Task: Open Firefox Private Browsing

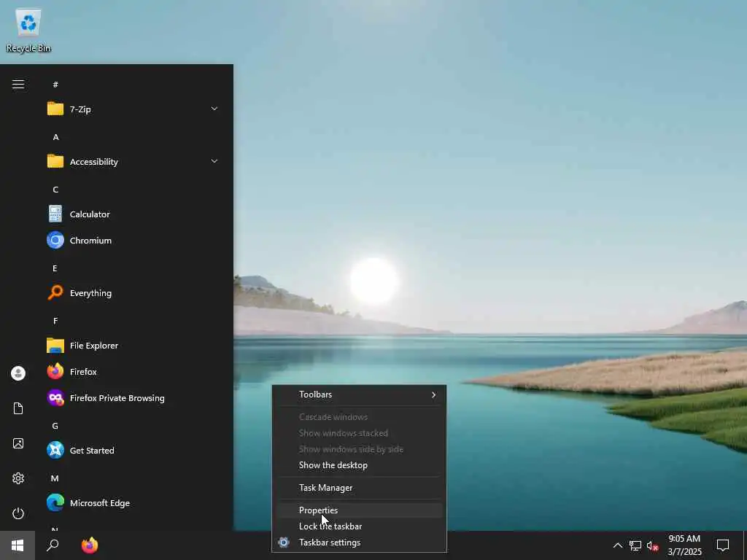Action: [133, 397]
